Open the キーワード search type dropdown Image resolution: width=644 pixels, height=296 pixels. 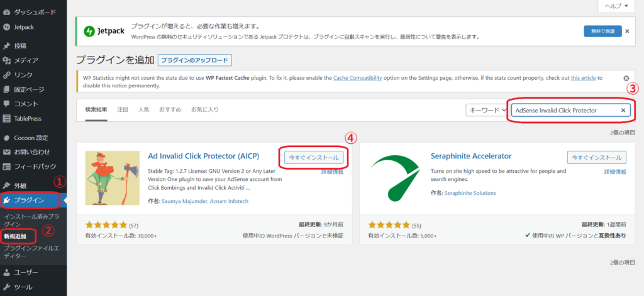coord(487,110)
